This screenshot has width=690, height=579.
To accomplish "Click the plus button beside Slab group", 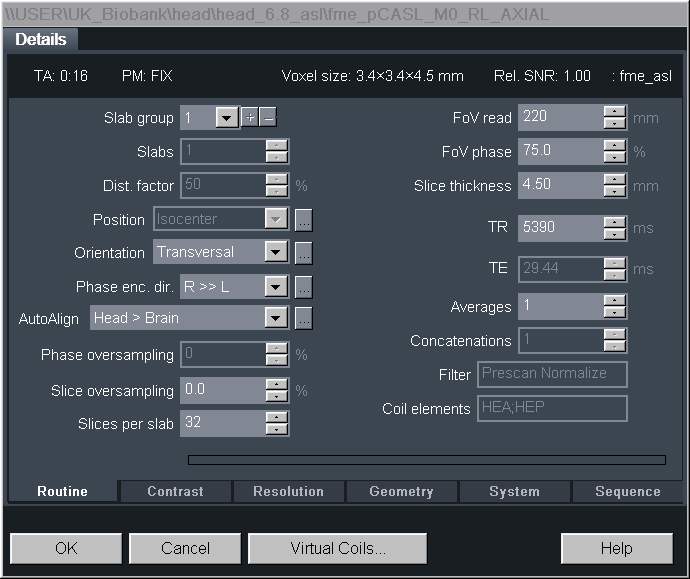I will (250, 118).
